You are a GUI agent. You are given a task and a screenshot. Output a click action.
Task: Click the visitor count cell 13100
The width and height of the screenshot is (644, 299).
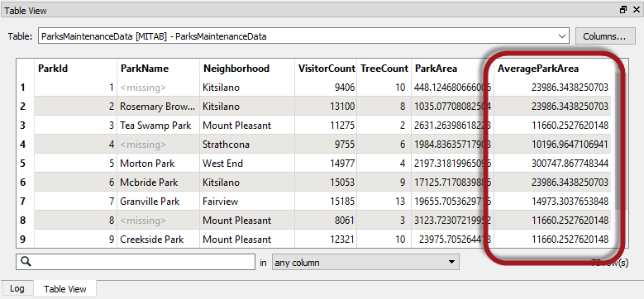point(326,107)
